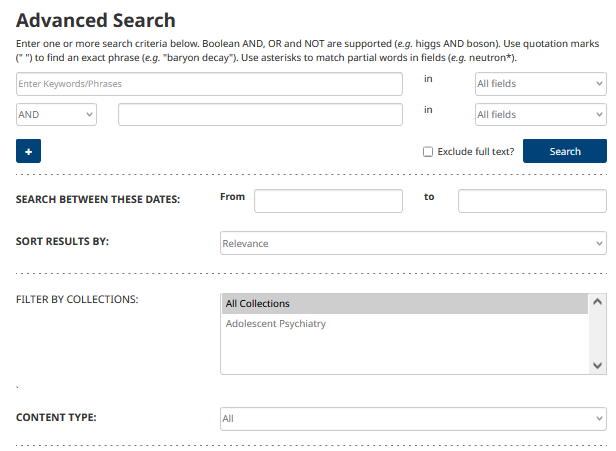
Task: Open the AND boolean operator dropdown
Action: [x=56, y=115]
